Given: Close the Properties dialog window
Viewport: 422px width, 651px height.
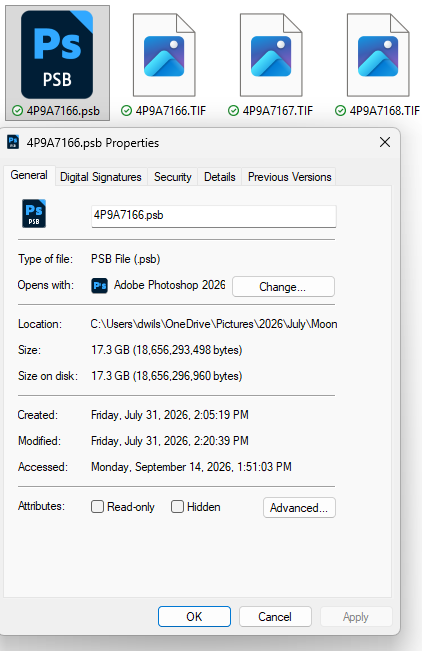Looking at the screenshot, I should tap(385, 142).
